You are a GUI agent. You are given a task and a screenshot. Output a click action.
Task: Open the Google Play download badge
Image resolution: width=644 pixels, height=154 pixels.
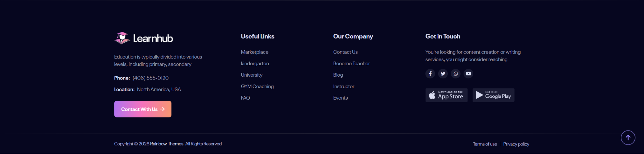[493, 95]
